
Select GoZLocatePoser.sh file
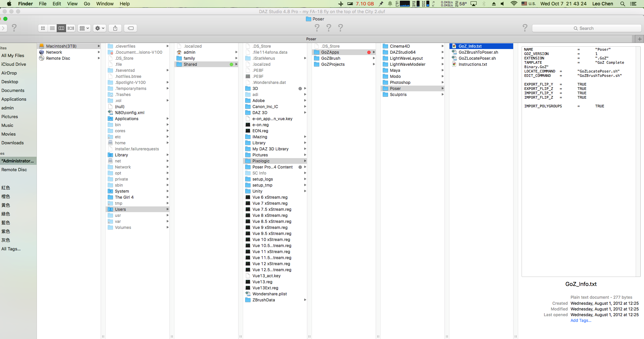(481, 58)
